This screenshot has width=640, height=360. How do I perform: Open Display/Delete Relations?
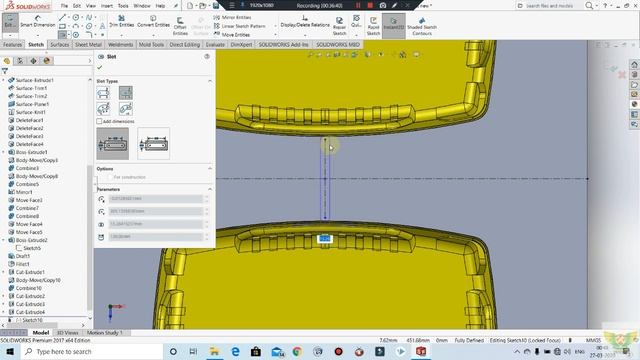[x=305, y=21]
